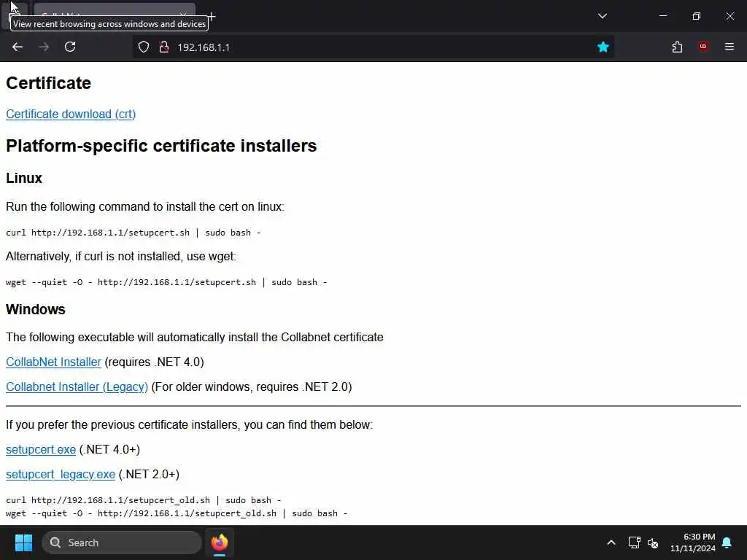Download setupcert_legacy.exe link
The height and width of the screenshot is (560, 747).
pos(61,474)
